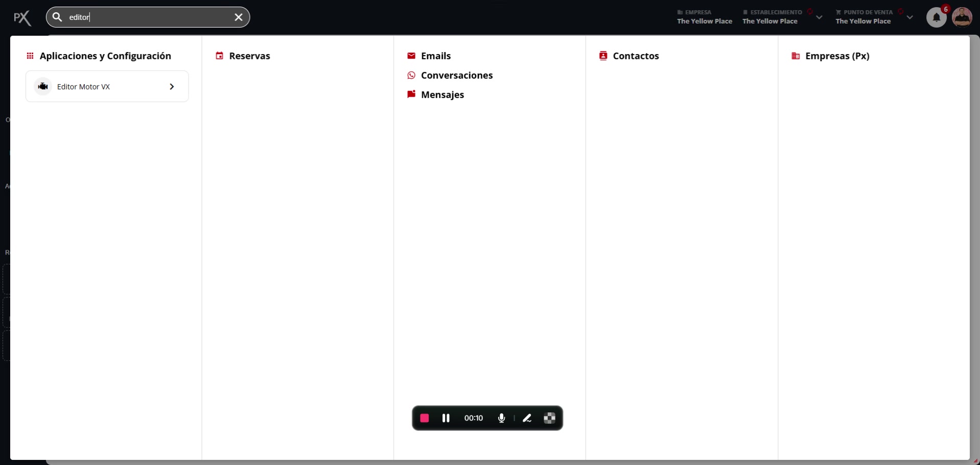The image size is (980, 465).
Task: Pause the screen recording
Action: tap(446, 418)
